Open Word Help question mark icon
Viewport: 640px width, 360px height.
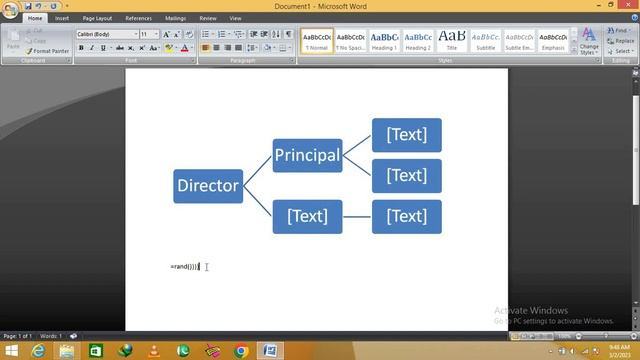[635, 18]
